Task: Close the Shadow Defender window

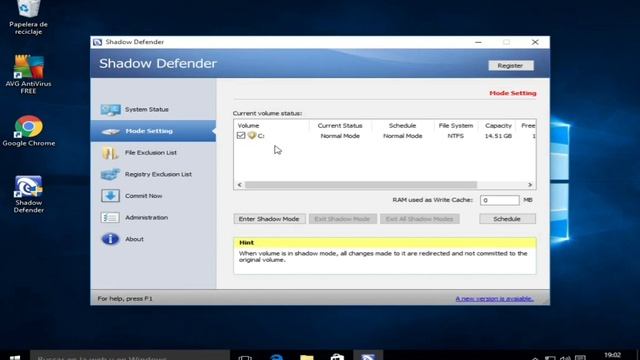Action: click(535, 42)
